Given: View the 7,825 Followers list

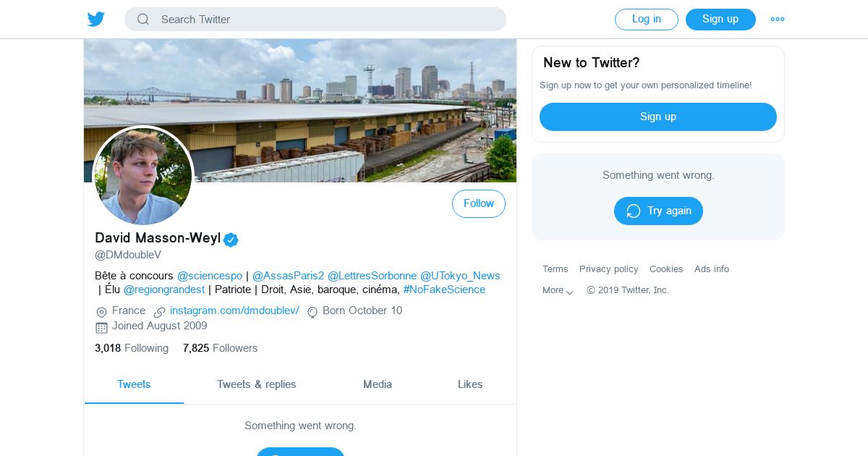Looking at the screenshot, I should pyautogui.click(x=221, y=348).
